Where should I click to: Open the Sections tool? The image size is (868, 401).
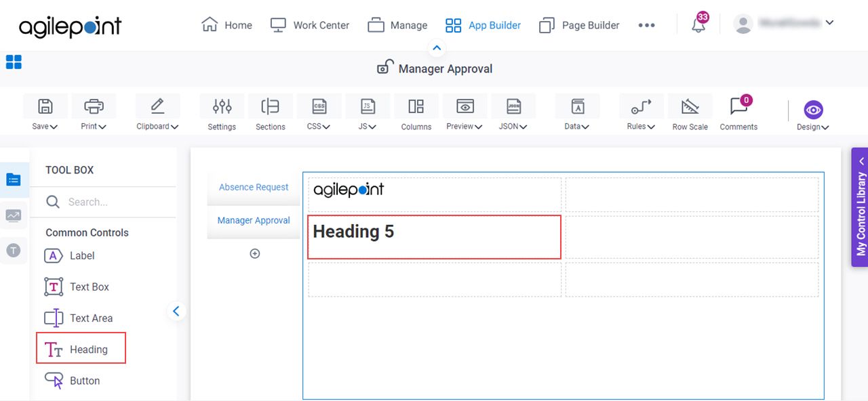271,112
